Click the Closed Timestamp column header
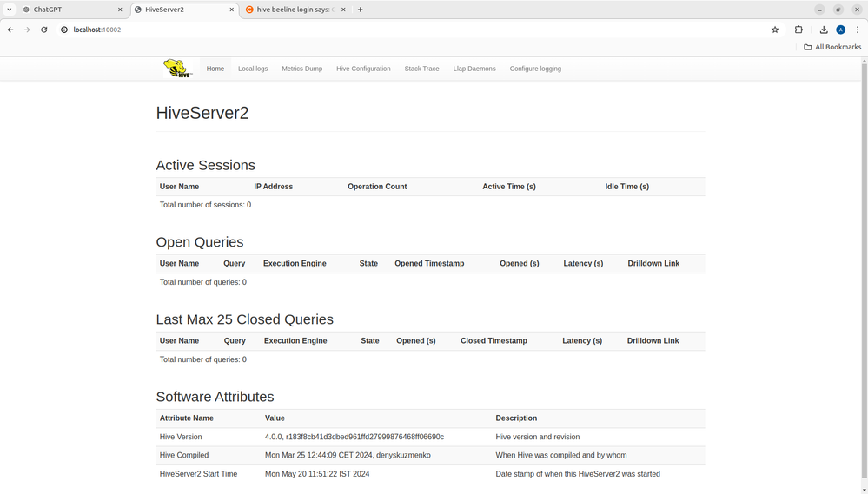 pyautogui.click(x=494, y=341)
